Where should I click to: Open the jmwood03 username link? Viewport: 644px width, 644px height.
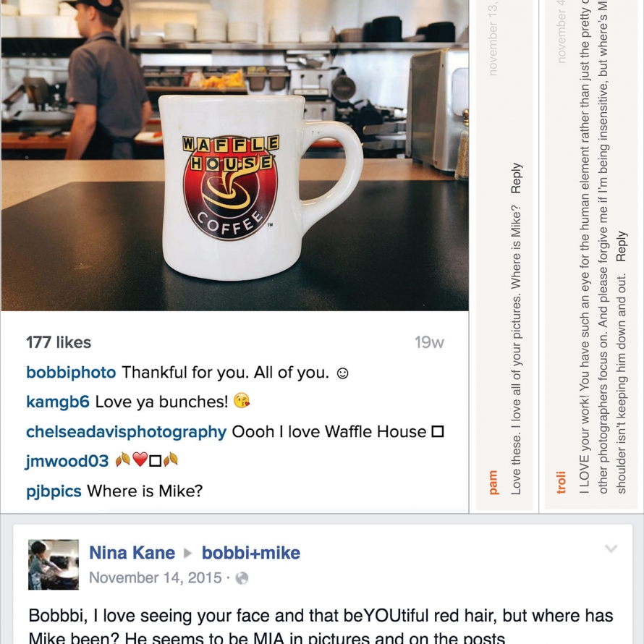coord(67,461)
